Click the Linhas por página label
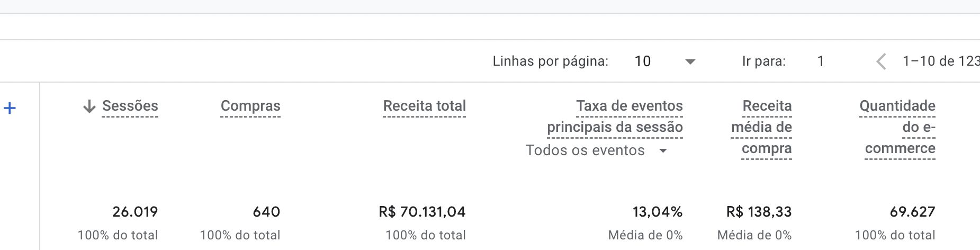Viewport: 980px width, 250px height. tap(550, 61)
